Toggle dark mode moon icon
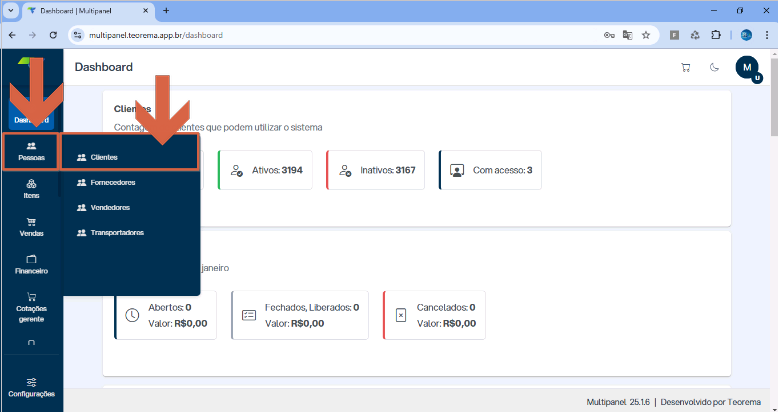Viewport: 778px width, 412px height. [x=714, y=68]
